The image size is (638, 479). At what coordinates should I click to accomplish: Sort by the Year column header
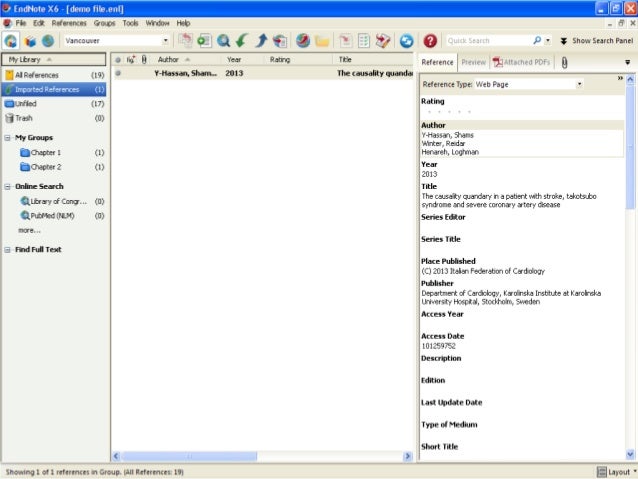(x=242, y=60)
